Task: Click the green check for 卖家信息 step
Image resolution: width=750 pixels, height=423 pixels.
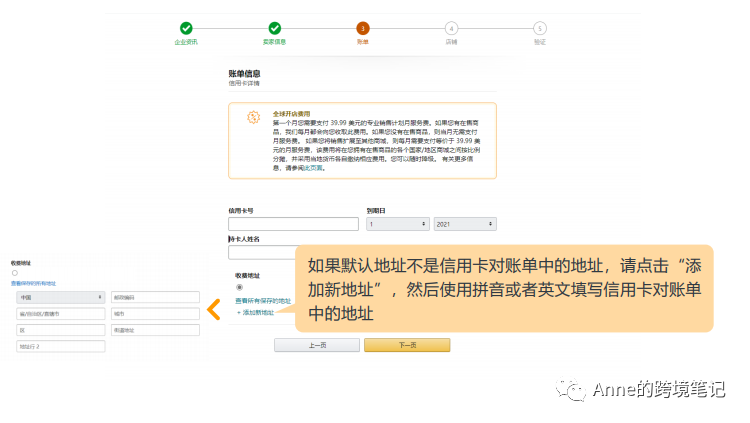Action: pos(275,28)
